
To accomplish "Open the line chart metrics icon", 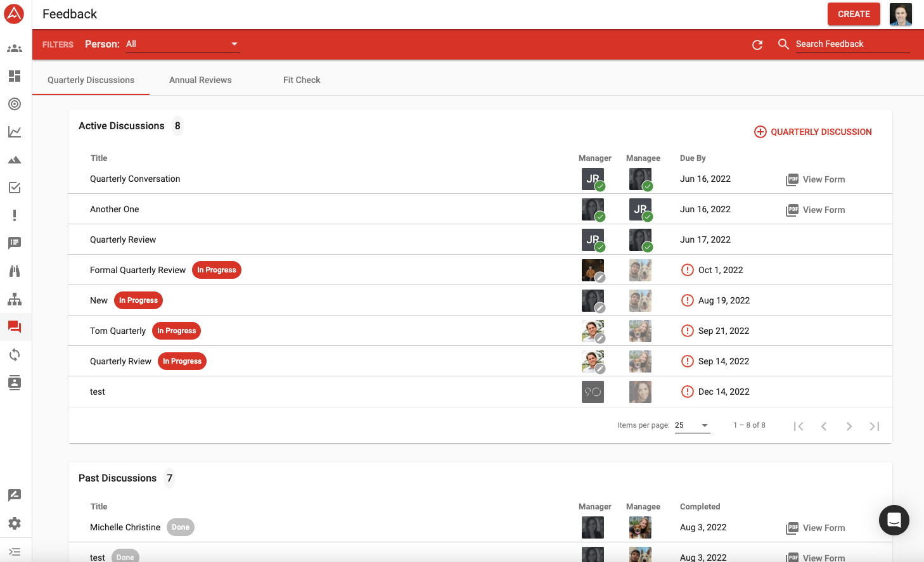I will [x=15, y=132].
